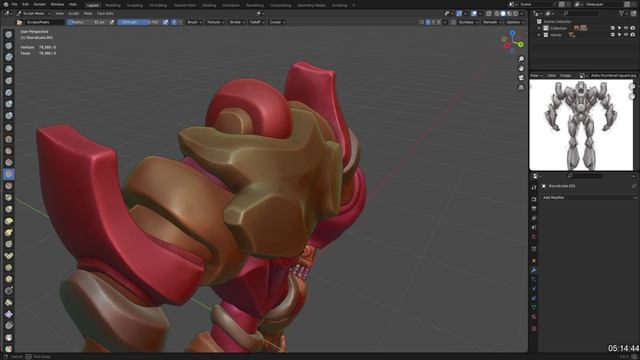Viewport: 640px width, 360px height.
Task: Switch viewport to rendered shading
Action: 516,13
